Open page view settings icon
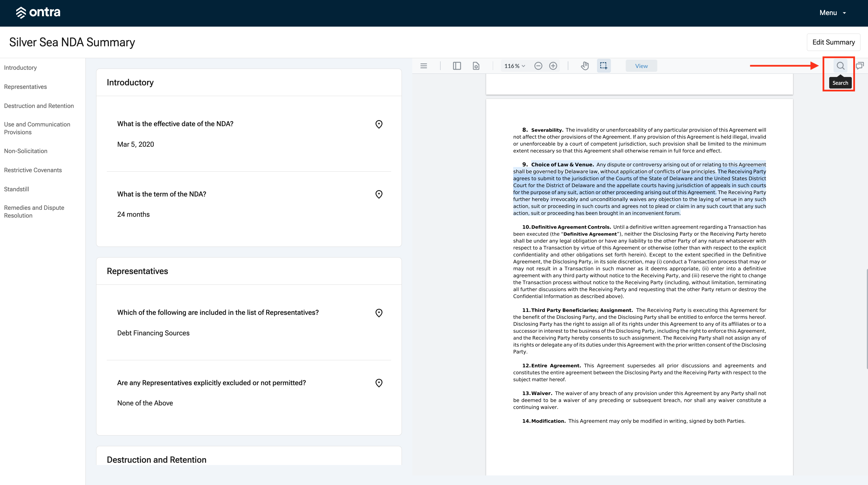868x485 pixels. coord(476,66)
